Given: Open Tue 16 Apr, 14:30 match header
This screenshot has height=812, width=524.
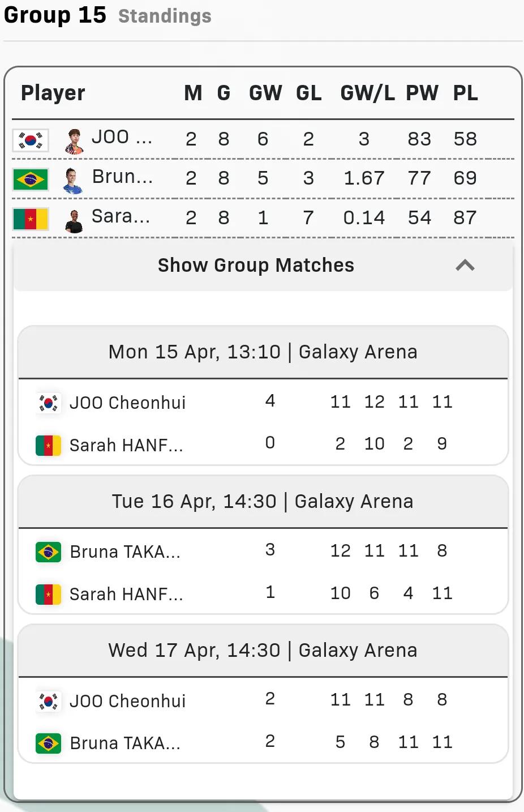Looking at the screenshot, I should [x=263, y=501].
